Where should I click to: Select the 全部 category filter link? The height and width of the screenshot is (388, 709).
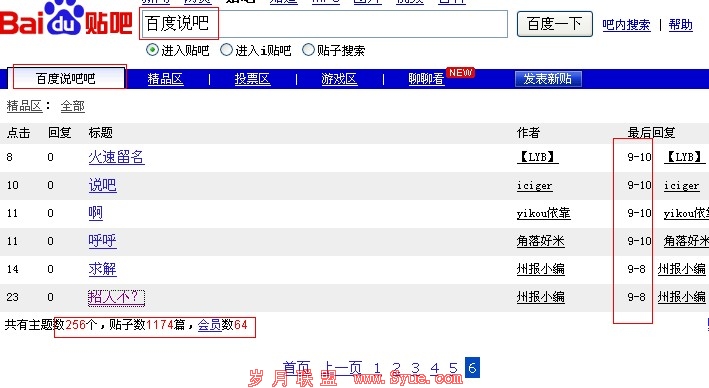[x=73, y=106]
